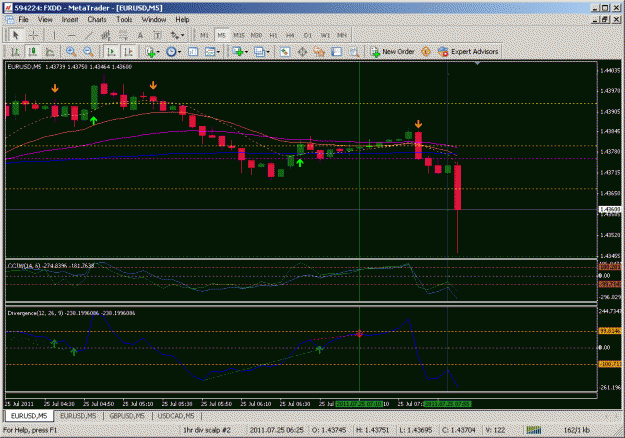Click the '162/1 kb' traffic readout
The height and width of the screenshot is (438, 625).
(576, 430)
